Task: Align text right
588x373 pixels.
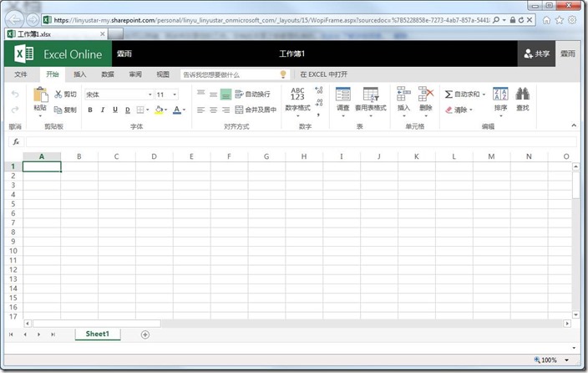Action: pyautogui.click(x=226, y=110)
